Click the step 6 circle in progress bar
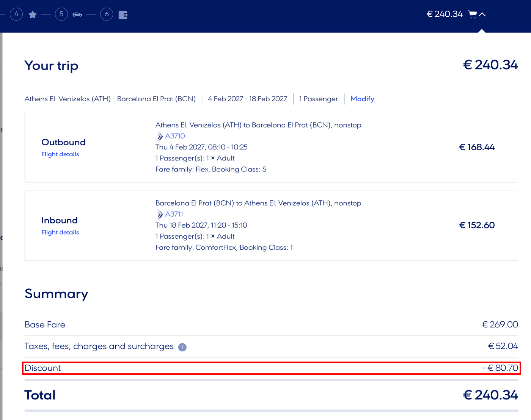This screenshot has width=531, height=420. click(107, 14)
